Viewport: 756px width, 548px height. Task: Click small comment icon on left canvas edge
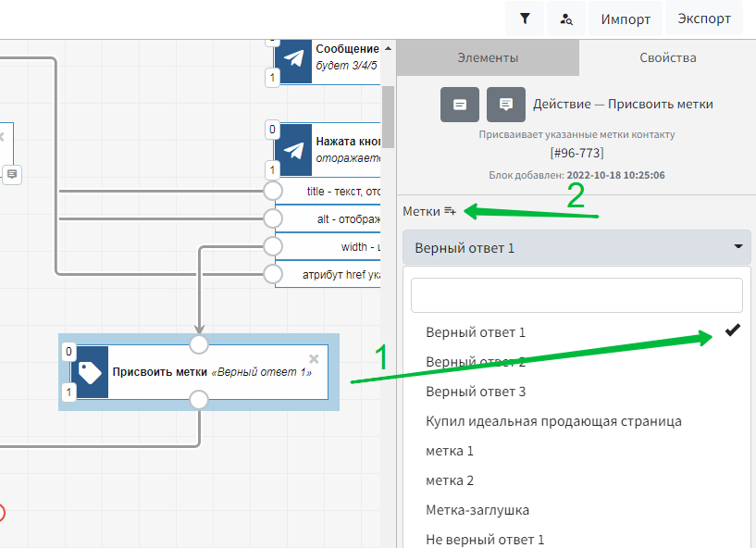(x=12, y=174)
